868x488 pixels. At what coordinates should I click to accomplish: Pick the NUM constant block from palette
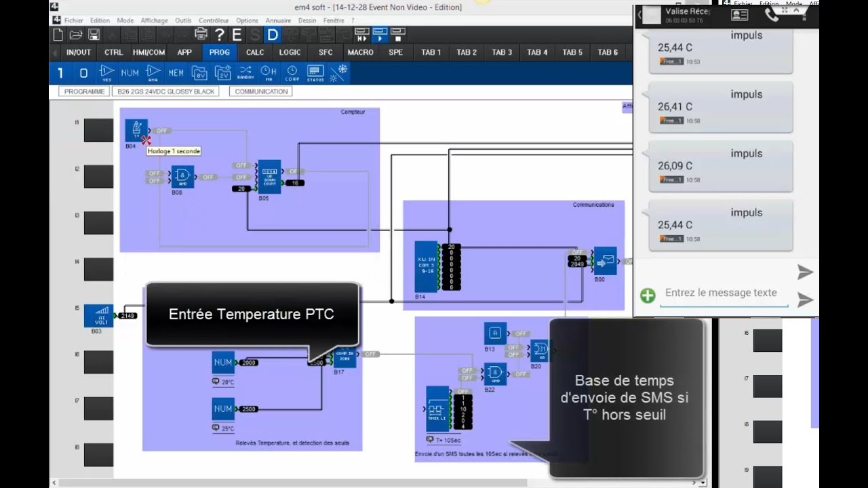(130, 73)
